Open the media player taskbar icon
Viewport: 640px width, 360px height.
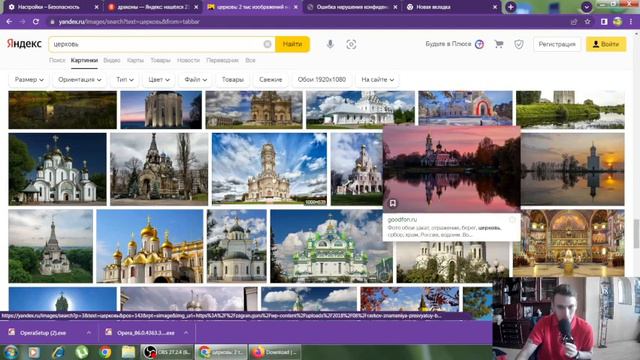34,352
